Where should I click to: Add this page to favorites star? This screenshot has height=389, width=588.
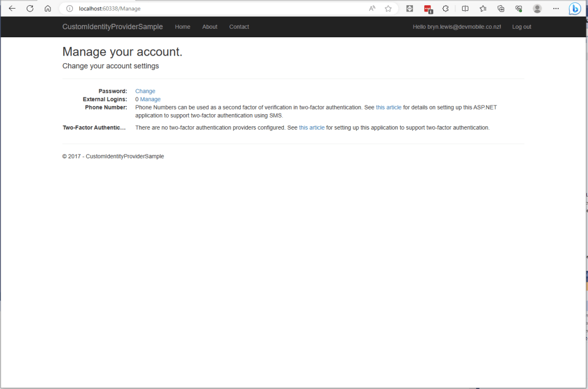point(388,9)
